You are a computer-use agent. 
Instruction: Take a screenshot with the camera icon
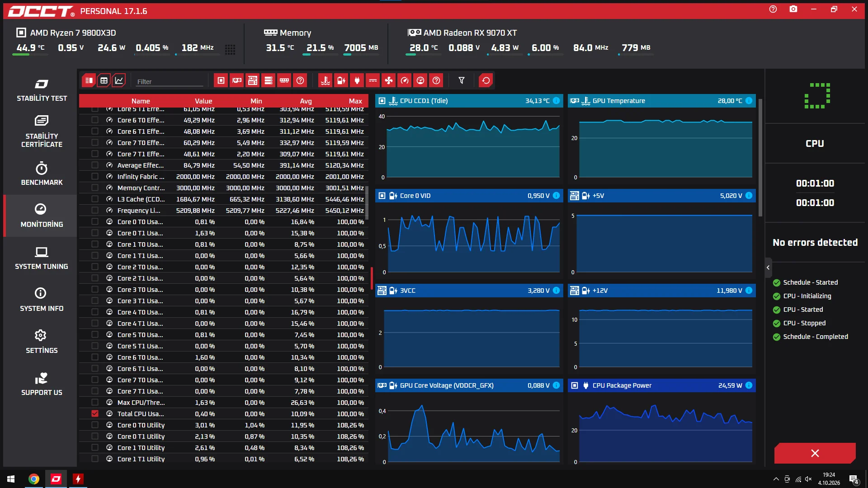coord(793,9)
